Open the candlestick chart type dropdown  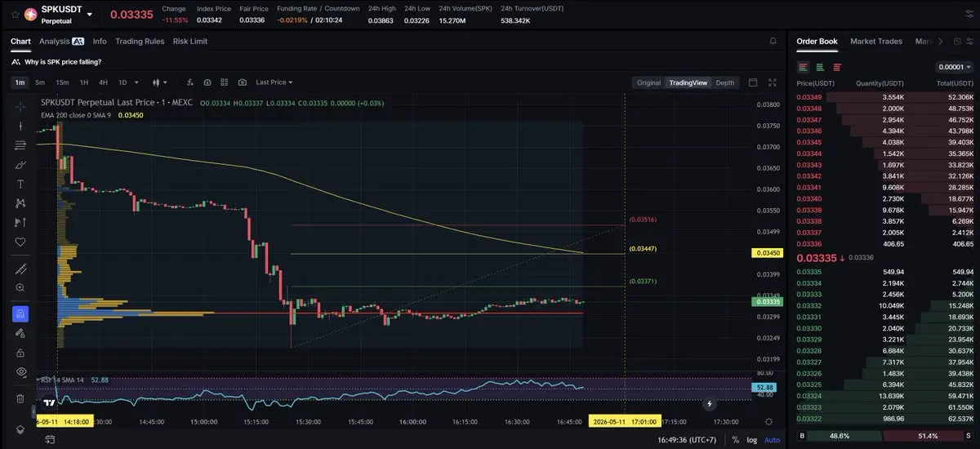(159, 82)
